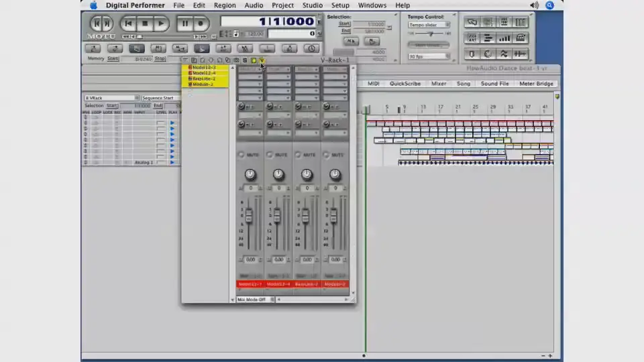The width and height of the screenshot is (644, 362).
Task: Click the Memory Stop button
Action: [160, 59]
